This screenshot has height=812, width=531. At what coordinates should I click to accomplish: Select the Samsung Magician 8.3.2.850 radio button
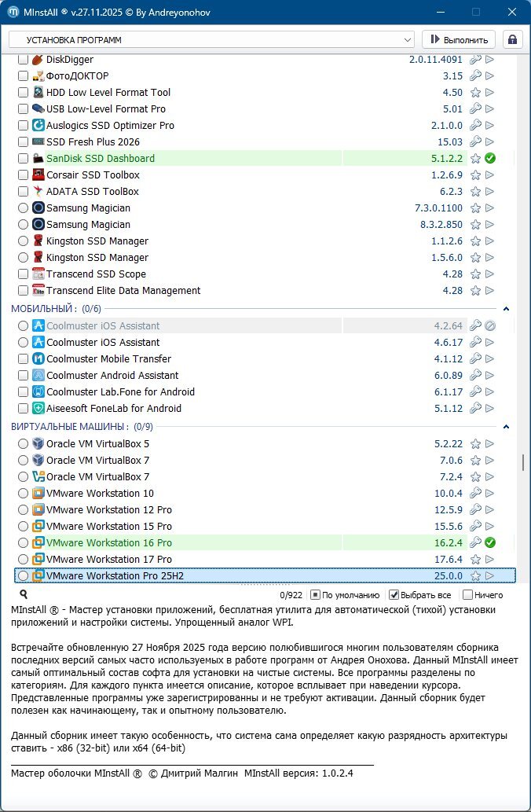23,225
